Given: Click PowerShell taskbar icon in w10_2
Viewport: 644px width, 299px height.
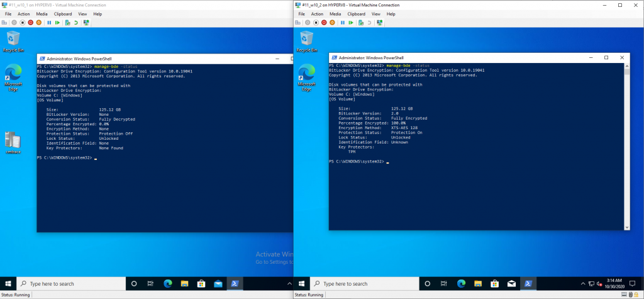Looking at the screenshot, I should tap(528, 284).
